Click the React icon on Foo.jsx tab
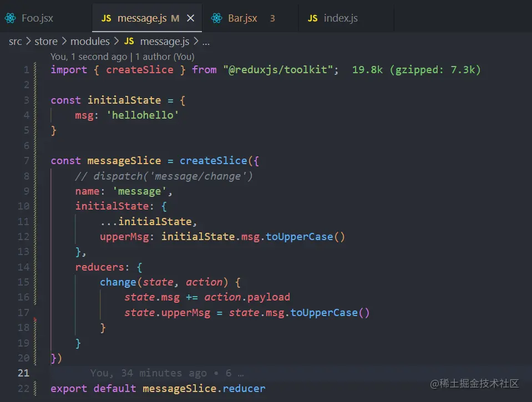 click(x=10, y=18)
